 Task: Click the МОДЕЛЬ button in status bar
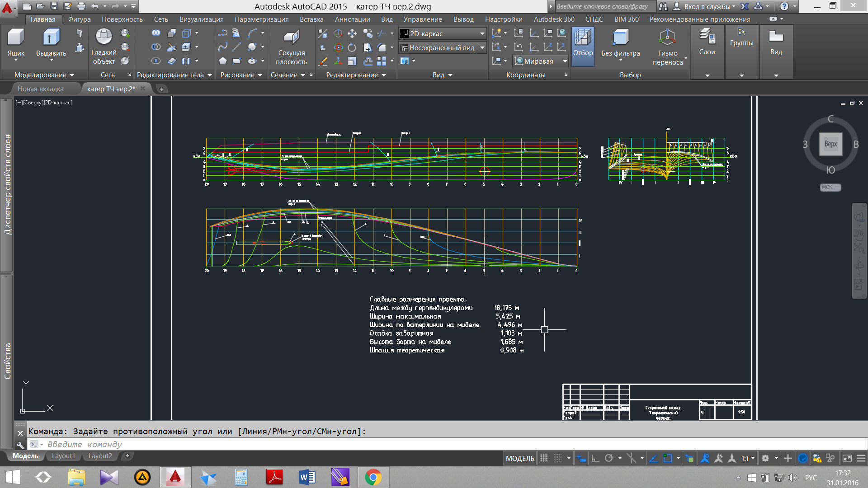(x=520, y=458)
